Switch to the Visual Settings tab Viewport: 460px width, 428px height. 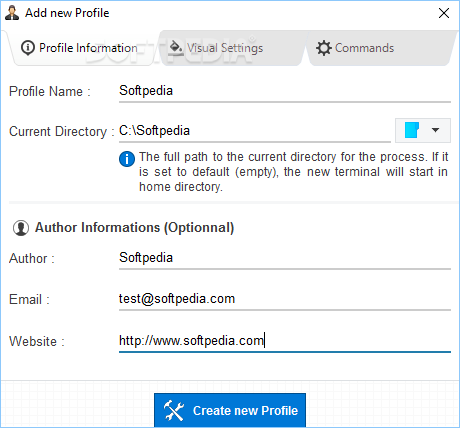point(225,48)
